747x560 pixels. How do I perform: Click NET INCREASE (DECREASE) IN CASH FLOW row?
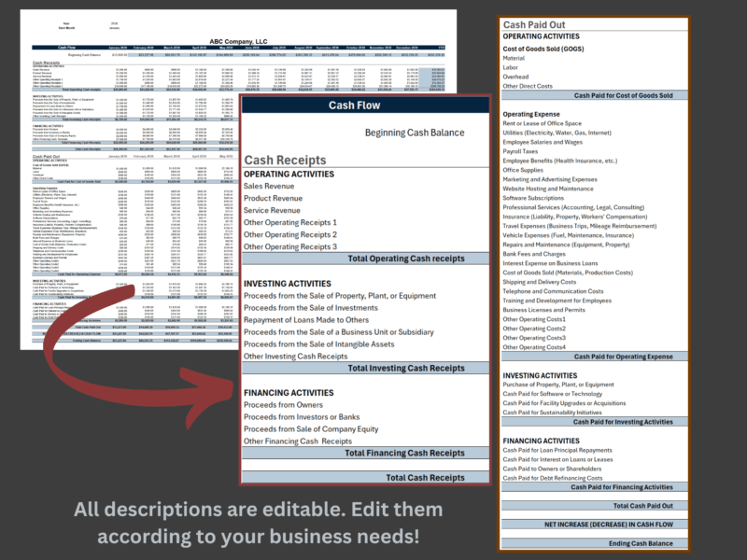pos(595,525)
